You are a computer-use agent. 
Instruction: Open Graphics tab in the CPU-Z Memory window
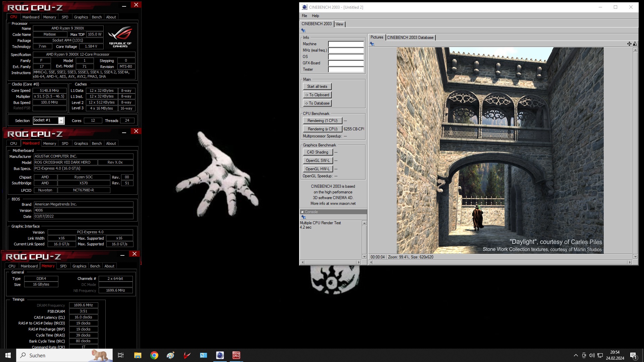79,266
